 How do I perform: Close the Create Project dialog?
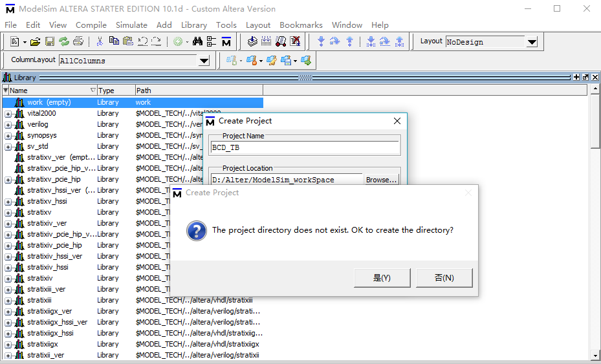397,121
